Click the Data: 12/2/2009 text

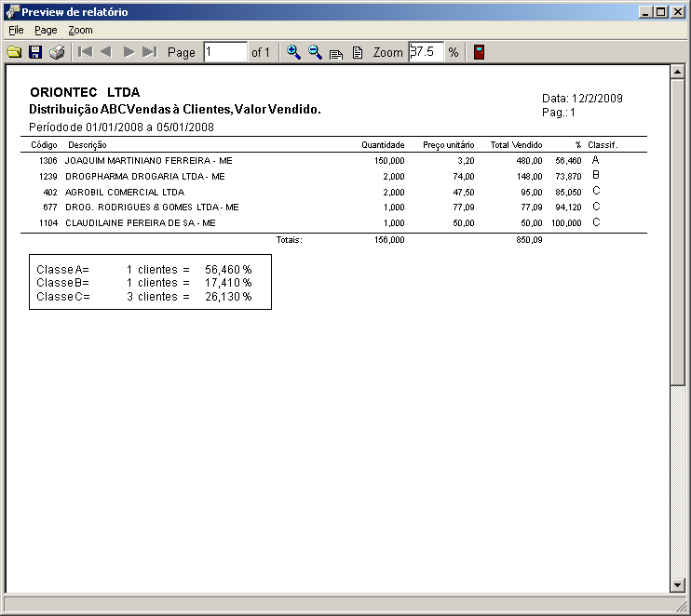pos(582,99)
